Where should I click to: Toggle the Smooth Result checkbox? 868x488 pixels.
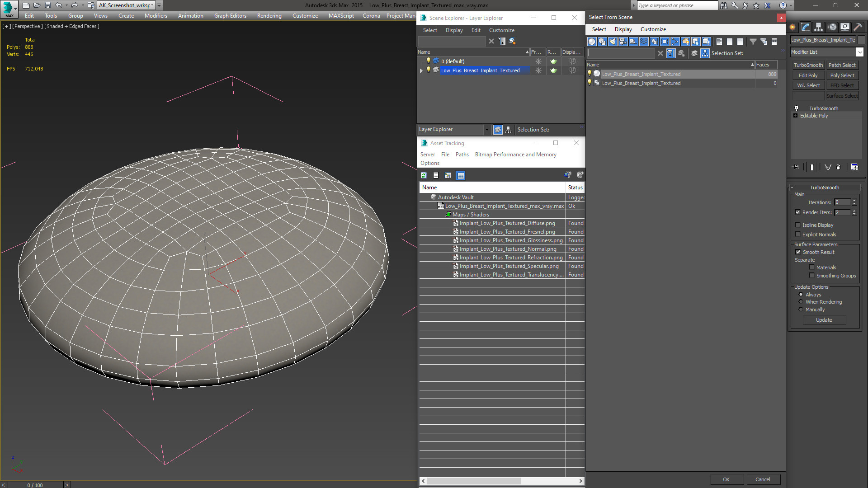pos(798,252)
